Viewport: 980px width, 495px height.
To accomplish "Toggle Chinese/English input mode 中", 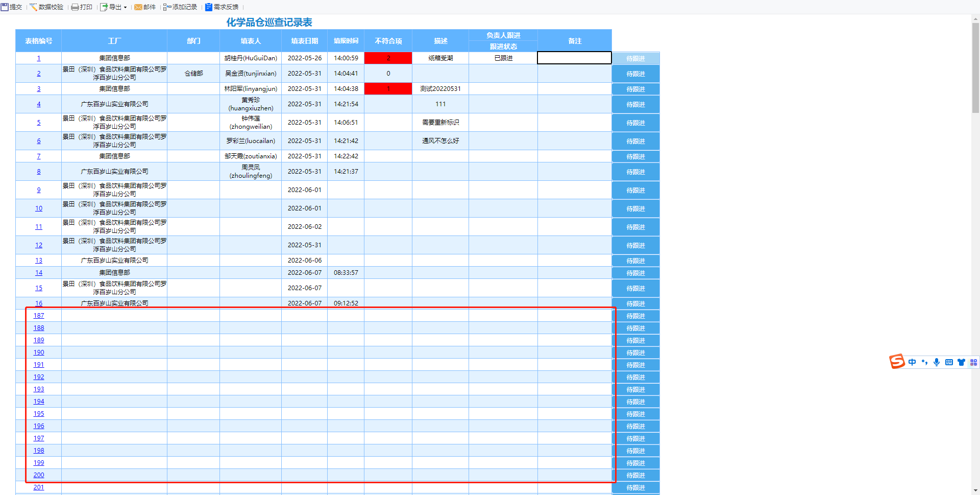I will 912,362.
